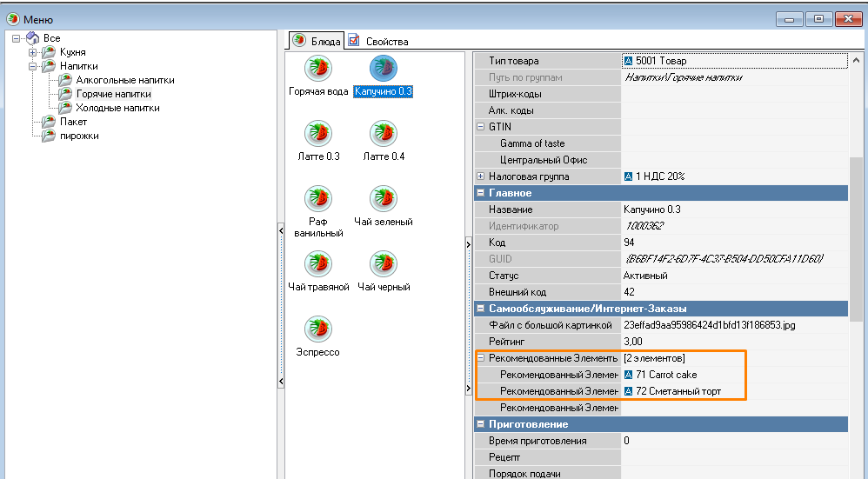Select the пирожки folder in tree
The image size is (868, 479).
coord(79,136)
